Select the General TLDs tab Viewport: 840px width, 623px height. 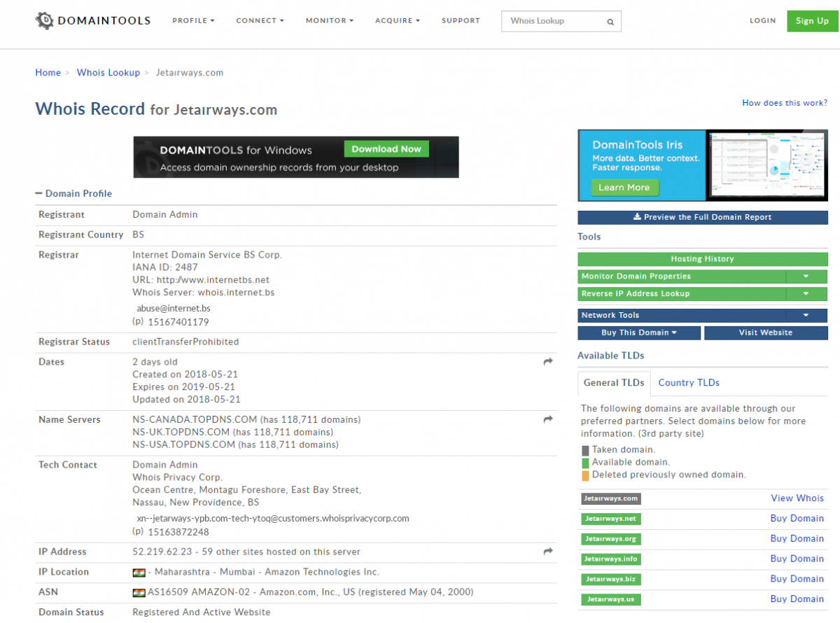pyautogui.click(x=614, y=383)
